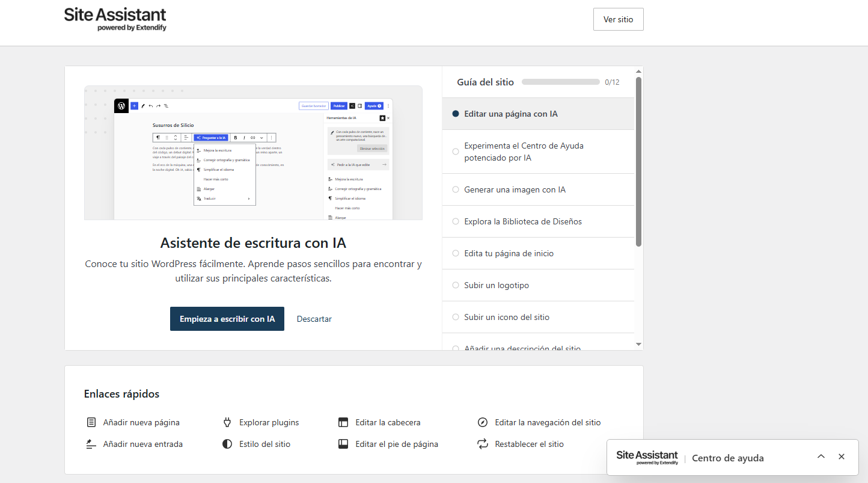868x483 pixels.
Task: Open the Ver sitio button
Action: tap(618, 19)
